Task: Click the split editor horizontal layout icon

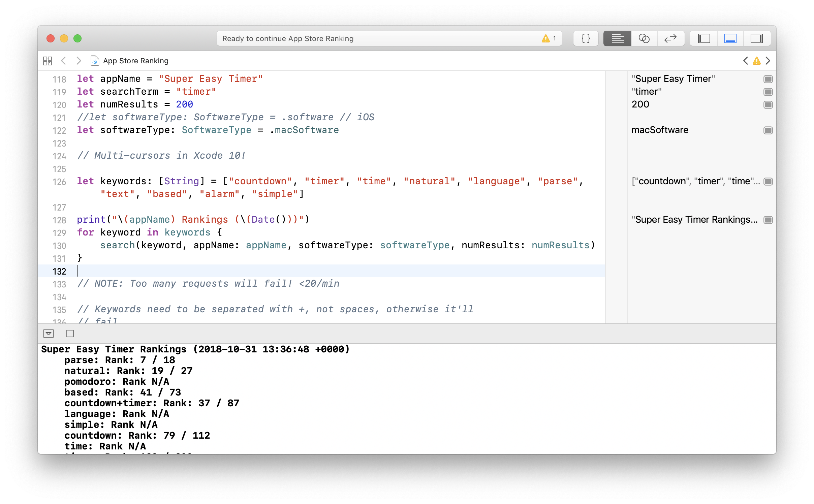Action: [730, 39]
